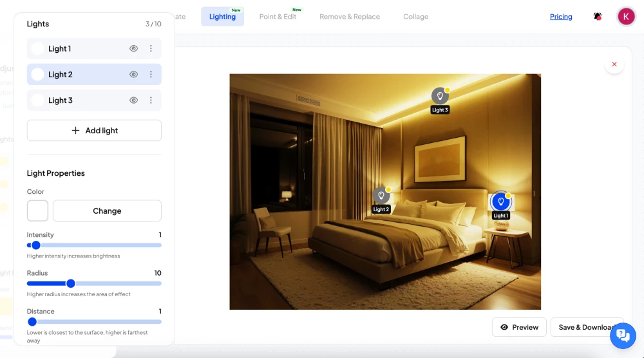Click the Radius slider handle
644x358 pixels.
pyautogui.click(x=71, y=283)
